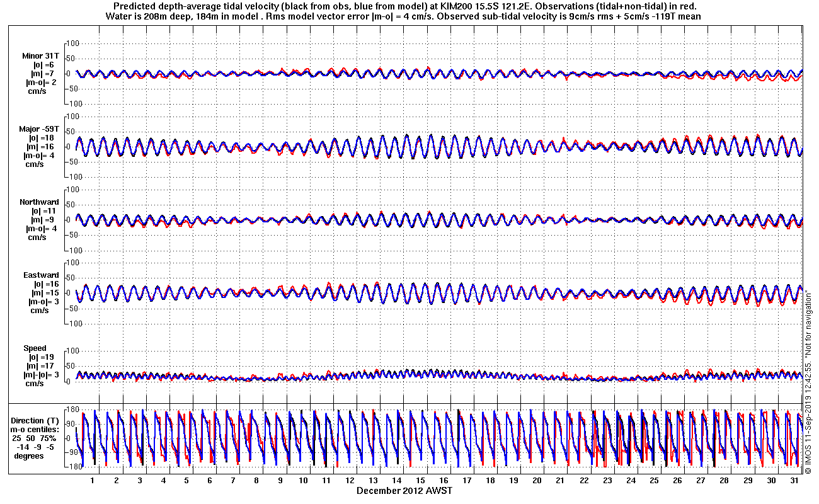Click the 180 tick in Direction panel
The height and width of the screenshot is (504, 819).
coord(71,409)
